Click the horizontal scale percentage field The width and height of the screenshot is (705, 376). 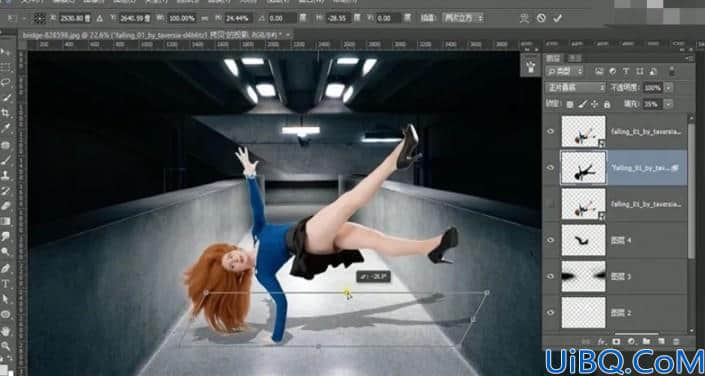click(x=182, y=18)
